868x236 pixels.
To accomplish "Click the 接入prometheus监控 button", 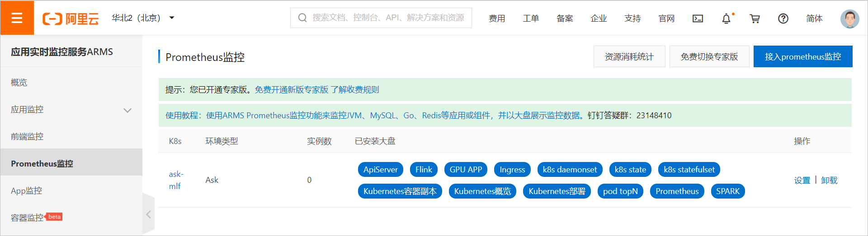I will click(803, 56).
